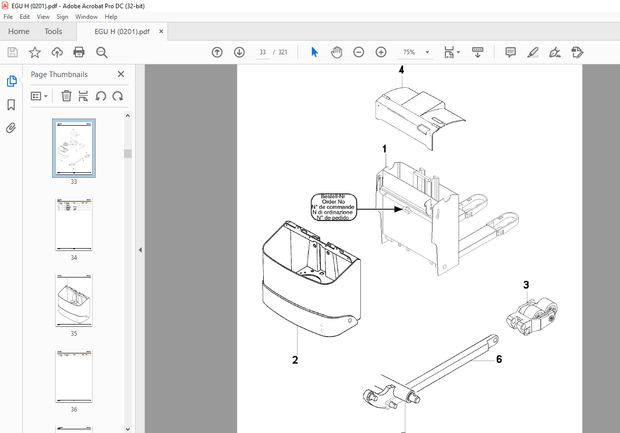Bookmark file with the star icon
The width and height of the screenshot is (620, 433).
[35, 52]
